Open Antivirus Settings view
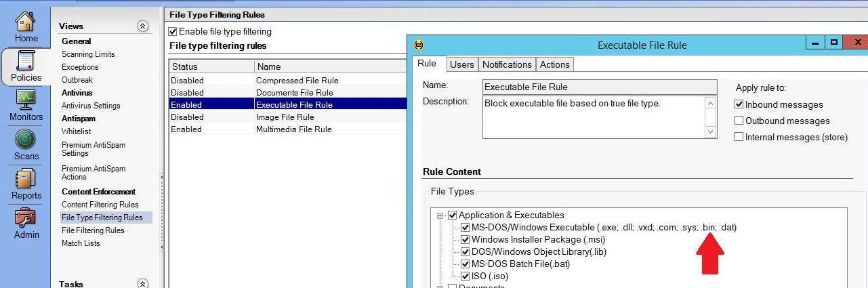 tap(91, 106)
